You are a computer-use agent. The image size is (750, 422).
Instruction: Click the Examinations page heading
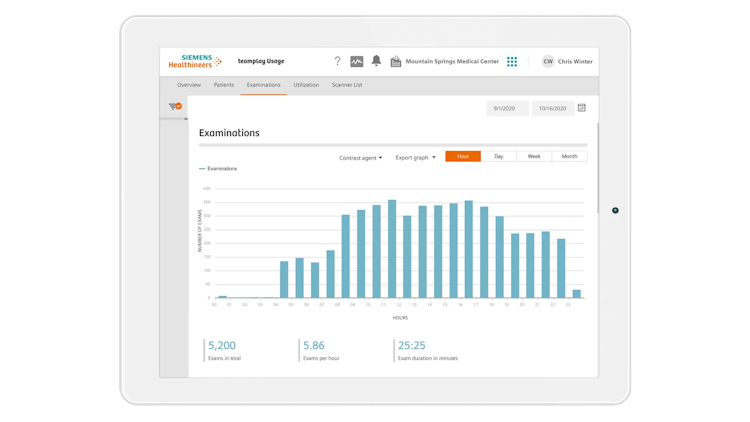[229, 133]
